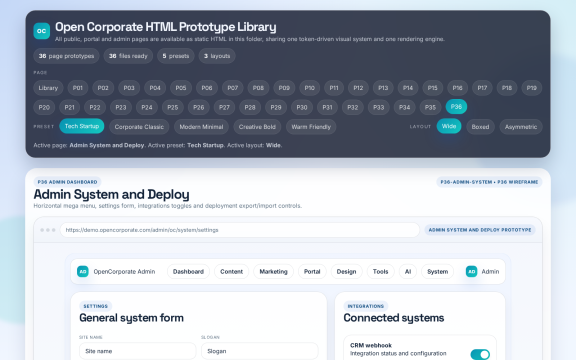Open page P08
The height and width of the screenshot is (360, 576).
tap(258, 88)
